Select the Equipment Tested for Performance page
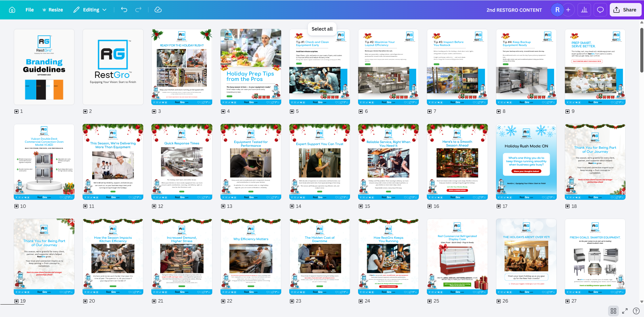This screenshot has width=644, height=317. (251, 162)
